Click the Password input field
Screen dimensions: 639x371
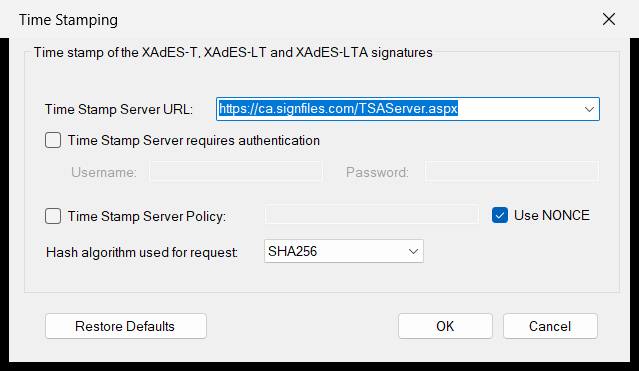click(x=512, y=171)
